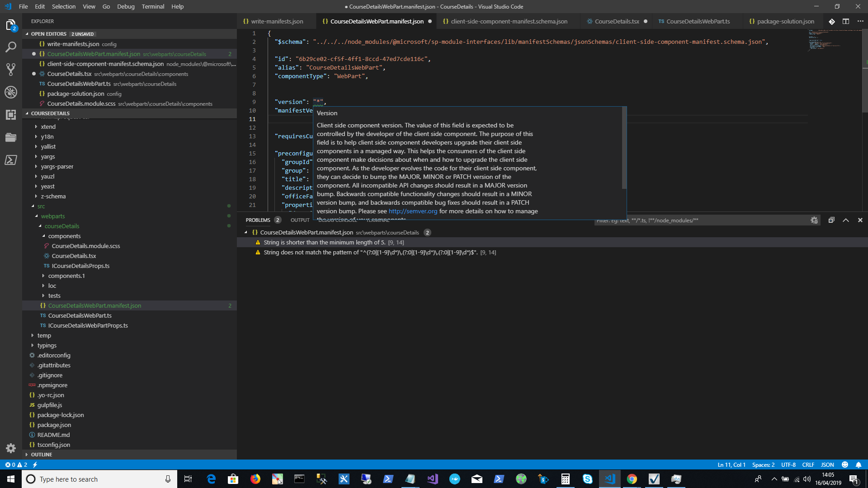
Task: Click the split editor icon
Action: (846, 21)
